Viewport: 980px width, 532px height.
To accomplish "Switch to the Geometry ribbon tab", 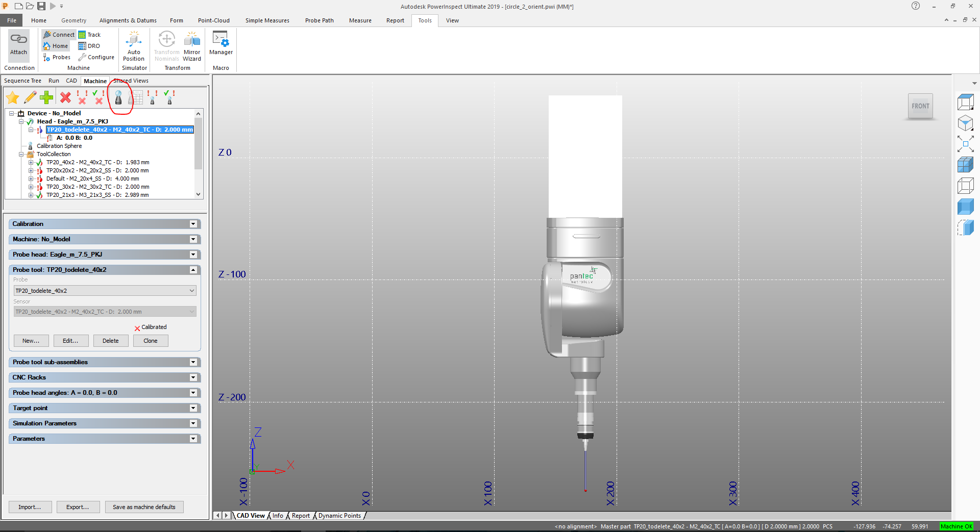I will click(73, 20).
